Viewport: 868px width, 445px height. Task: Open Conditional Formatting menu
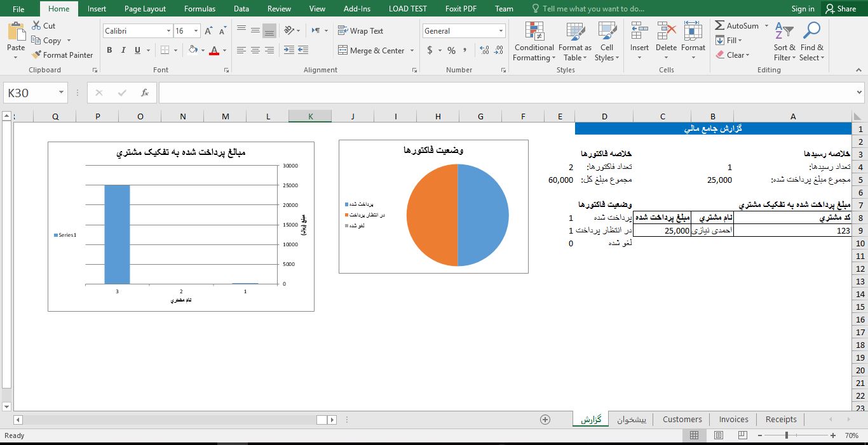[534, 41]
